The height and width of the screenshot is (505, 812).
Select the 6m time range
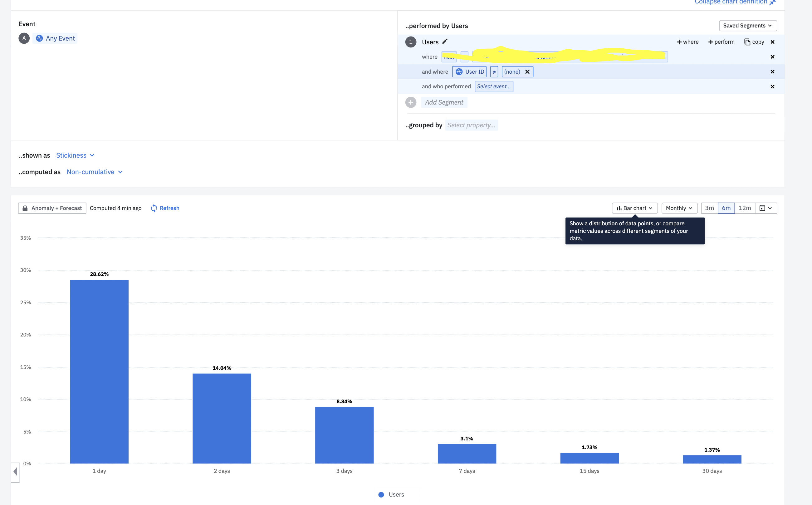(x=726, y=208)
